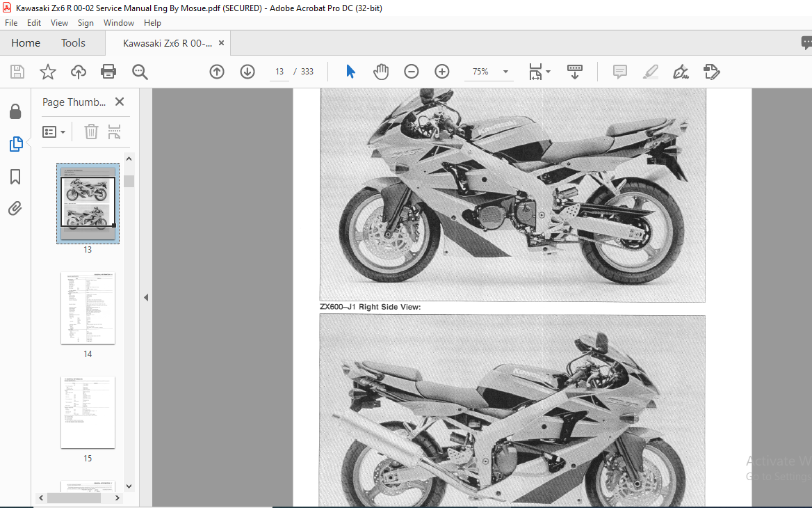Zoom in with plus button

coord(441,72)
